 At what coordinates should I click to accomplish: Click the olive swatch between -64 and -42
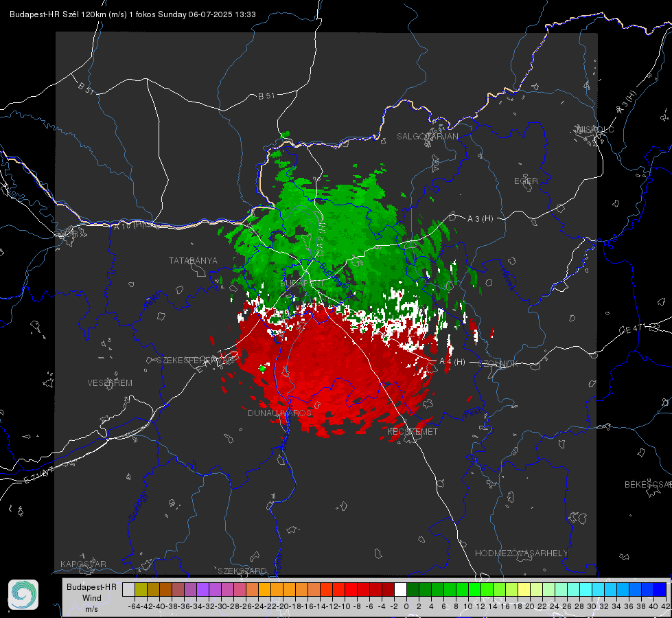141,589
